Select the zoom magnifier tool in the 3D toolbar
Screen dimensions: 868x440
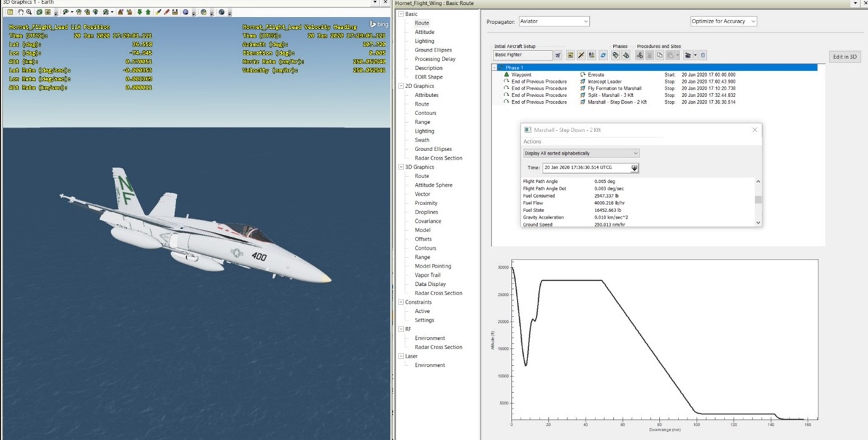(x=28, y=11)
